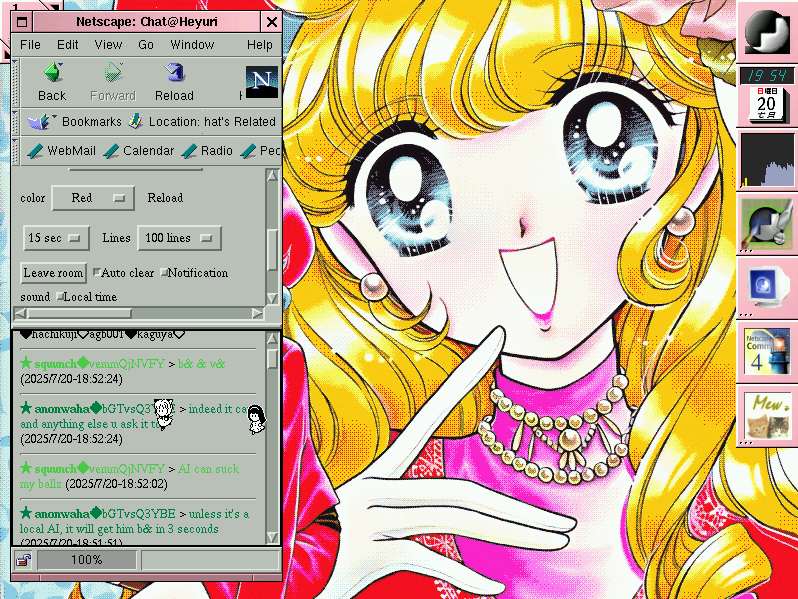The height and width of the screenshot is (599, 798).
Task: Click the Location bookmark page icon
Action: tap(135, 121)
